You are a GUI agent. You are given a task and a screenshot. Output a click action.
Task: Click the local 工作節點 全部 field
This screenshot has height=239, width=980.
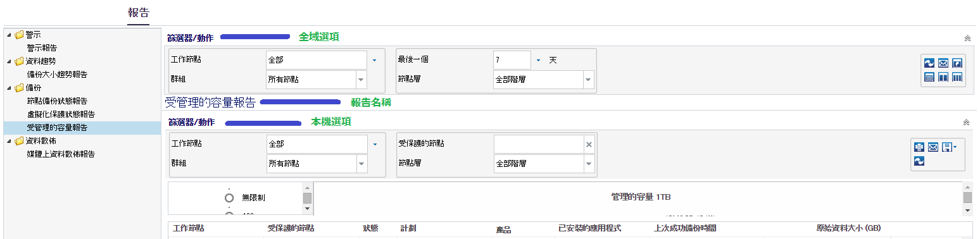(317, 144)
